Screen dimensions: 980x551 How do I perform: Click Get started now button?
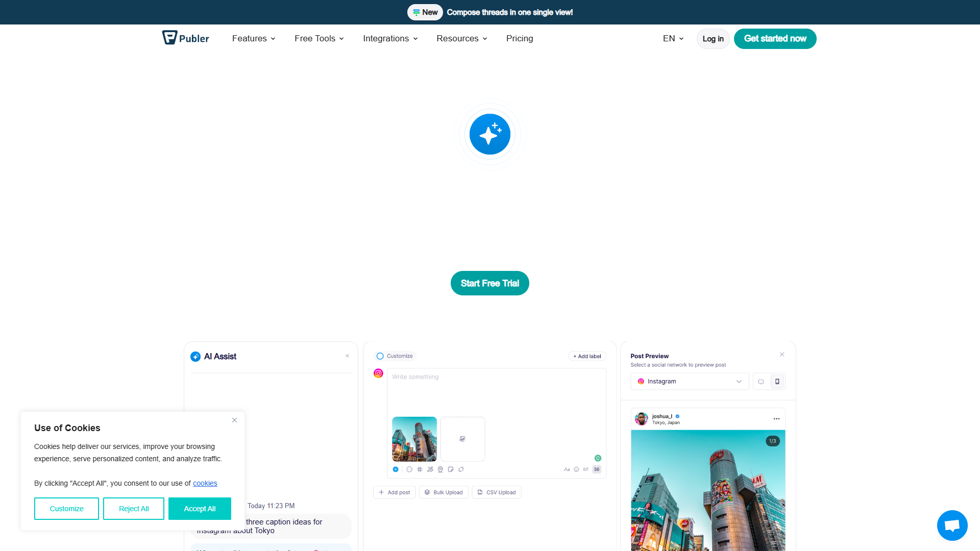click(x=775, y=39)
